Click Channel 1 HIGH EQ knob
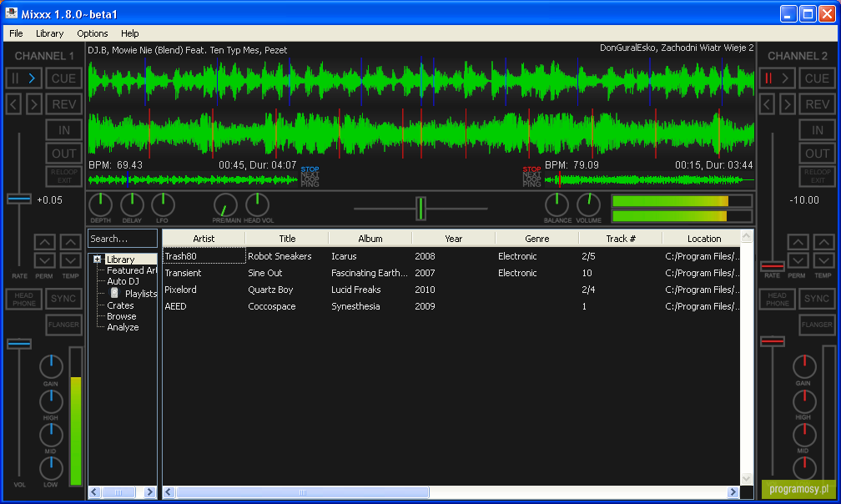The image size is (841, 504). pyautogui.click(x=51, y=401)
